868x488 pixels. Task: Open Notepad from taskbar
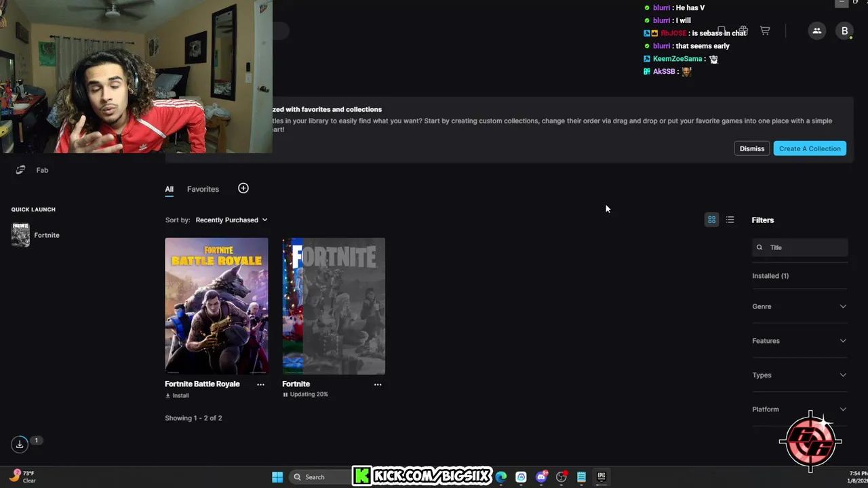[x=581, y=477]
